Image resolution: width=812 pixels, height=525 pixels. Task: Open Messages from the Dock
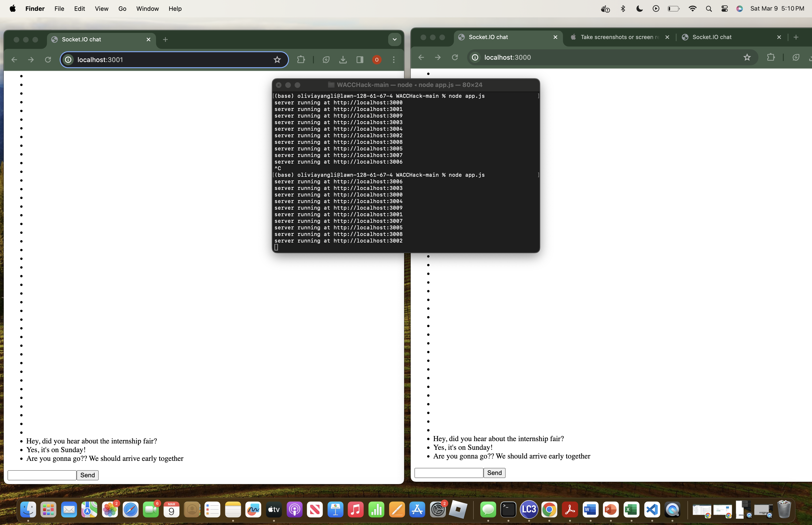point(488,510)
